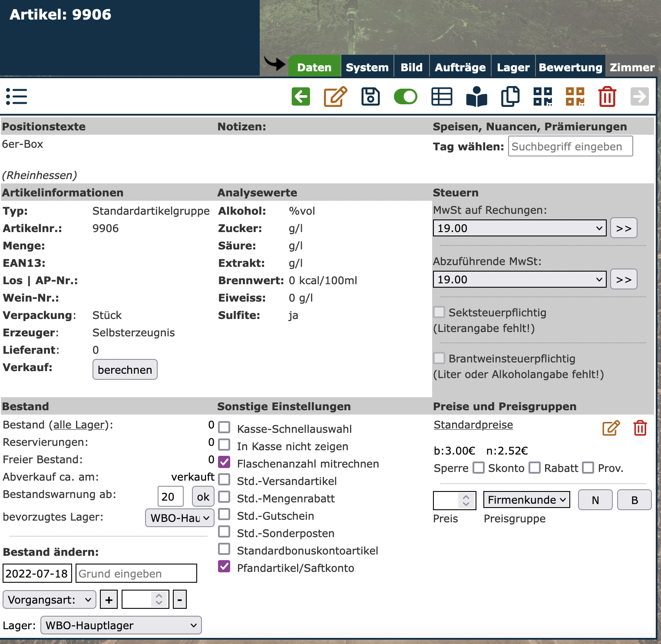Image resolution: width=661 pixels, height=644 pixels.
Task: Switch to the Aufträge tab
Action: (460, 67)
